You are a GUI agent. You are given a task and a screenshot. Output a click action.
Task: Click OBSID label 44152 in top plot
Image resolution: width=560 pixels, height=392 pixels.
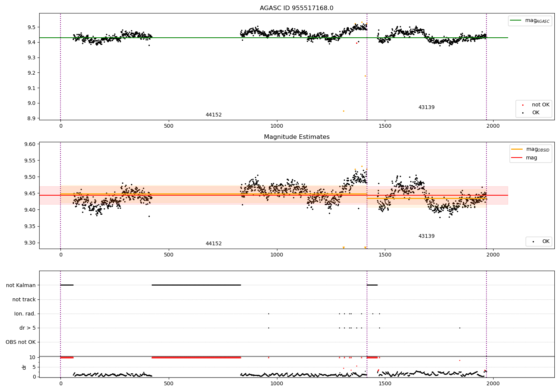tap(214, 115)
